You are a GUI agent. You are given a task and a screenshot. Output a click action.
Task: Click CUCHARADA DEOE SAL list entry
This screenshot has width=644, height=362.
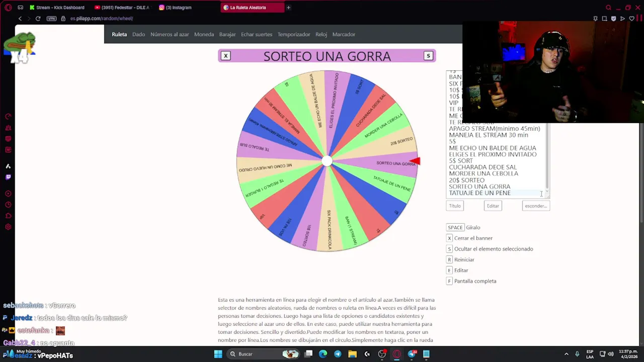click(482, 167)
